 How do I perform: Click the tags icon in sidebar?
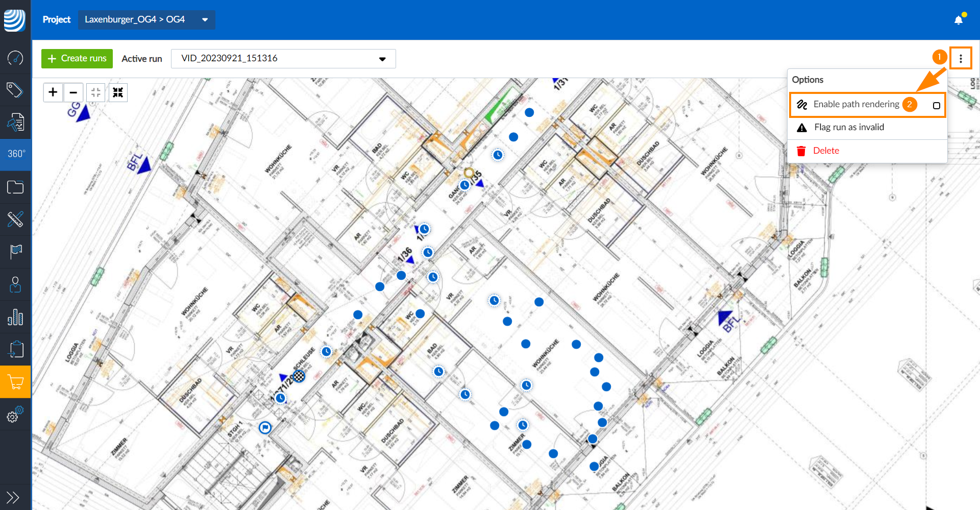click(x=15, y=90)
